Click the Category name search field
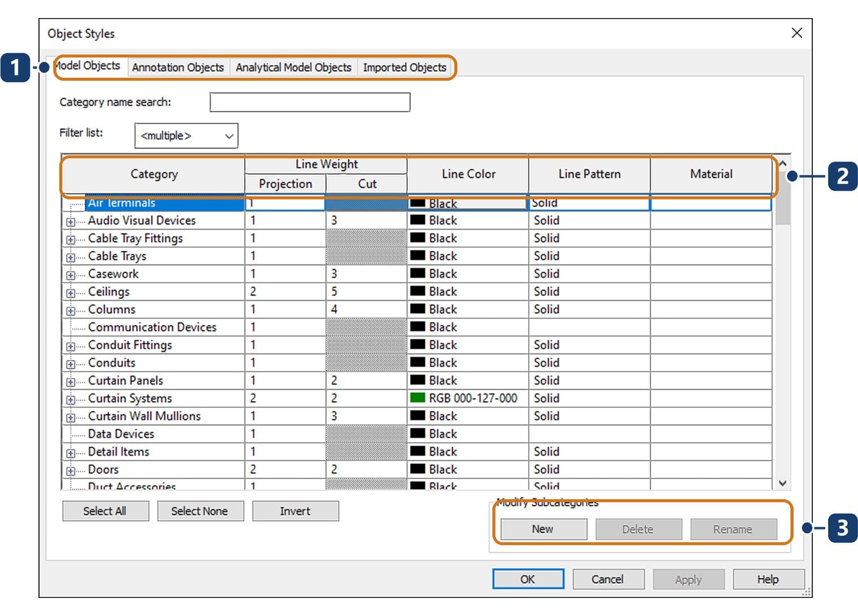Screen dimensions: 858x616 coord(310,102)
